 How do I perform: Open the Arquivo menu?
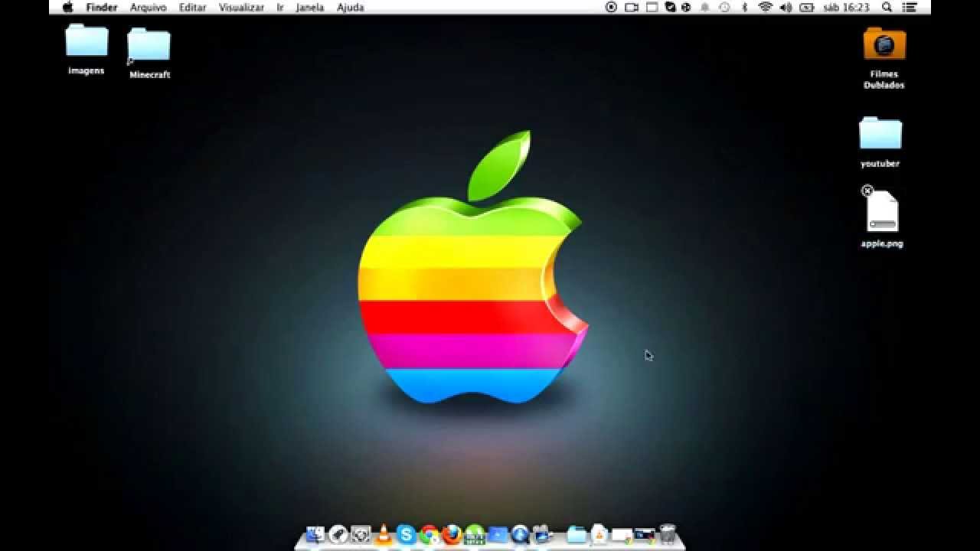click(148, 7)
